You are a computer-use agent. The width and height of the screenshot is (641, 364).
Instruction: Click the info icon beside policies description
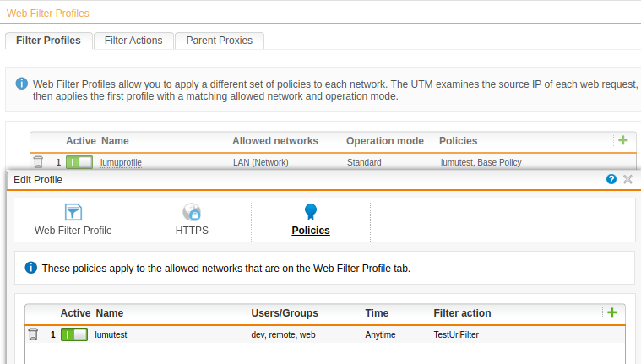(31, 268)
